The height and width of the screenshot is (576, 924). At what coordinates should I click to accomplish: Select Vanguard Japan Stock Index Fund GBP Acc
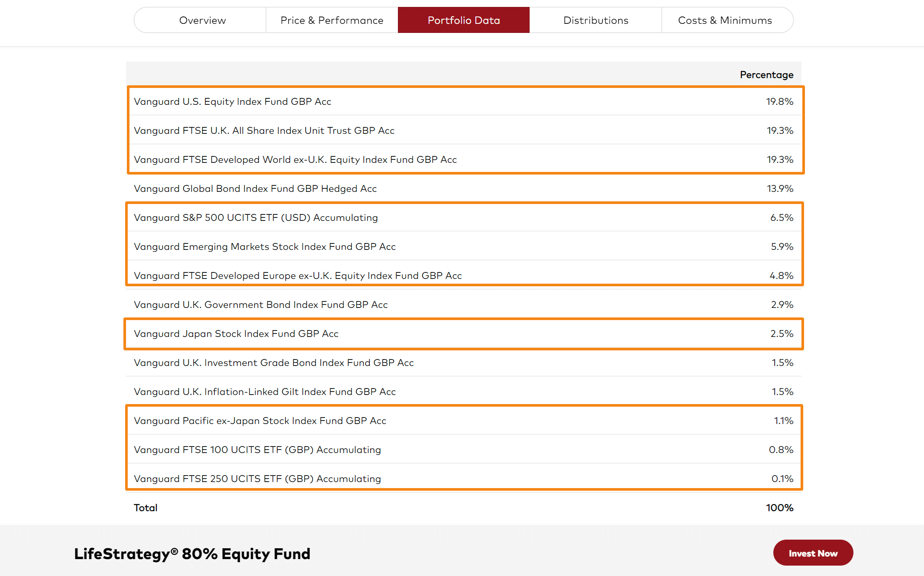pyautogui.click(x=236, y=333)
